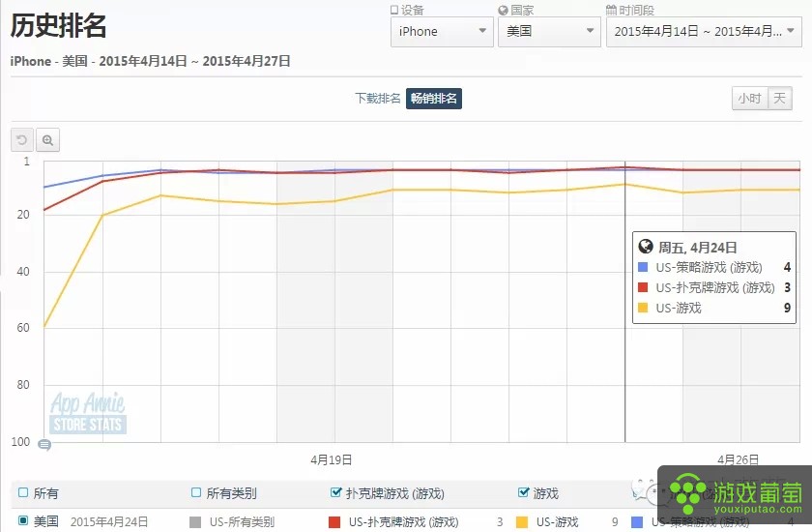Image resolution: width=812 pixels, height=532 pixels.
Task: Click the globe icon in the April 24 tooltip
Action: (646, 246)
